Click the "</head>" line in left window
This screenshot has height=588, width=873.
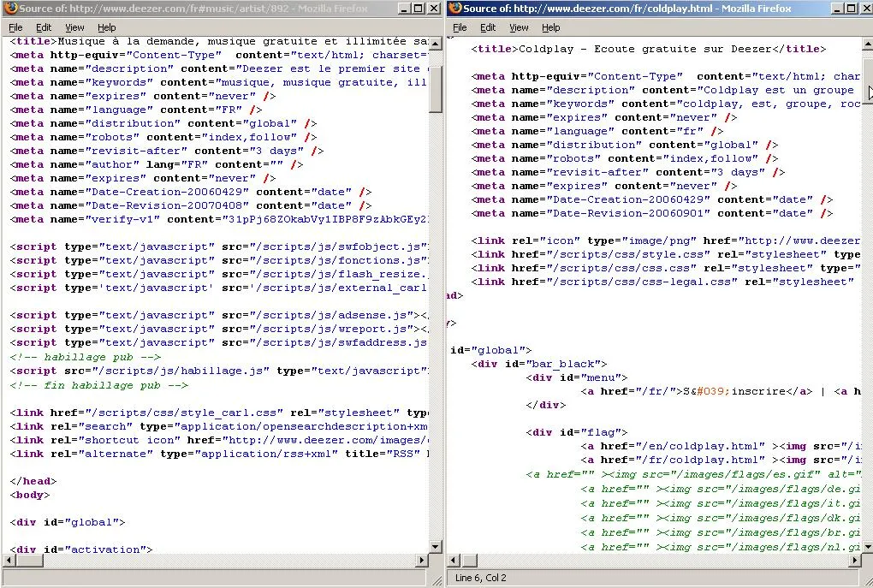(33, 481)
